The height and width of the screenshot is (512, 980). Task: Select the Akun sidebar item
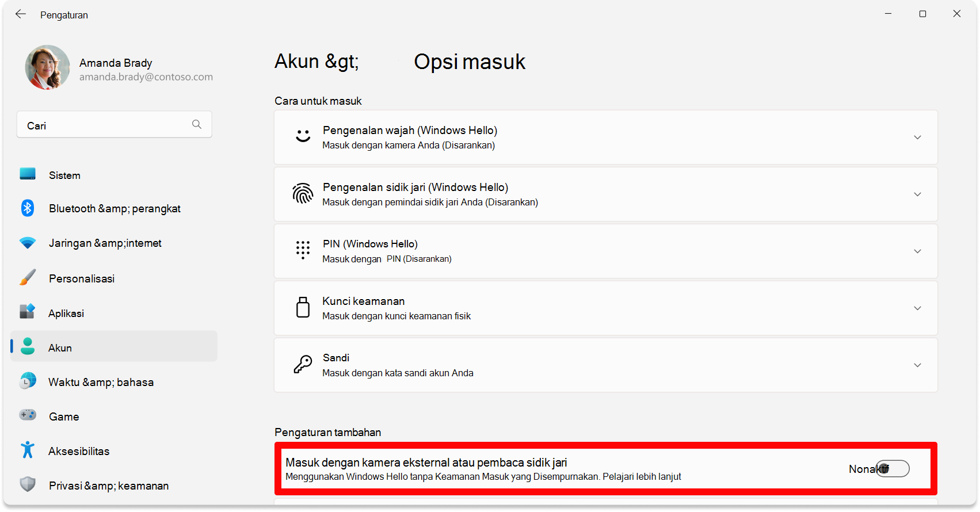114,346
